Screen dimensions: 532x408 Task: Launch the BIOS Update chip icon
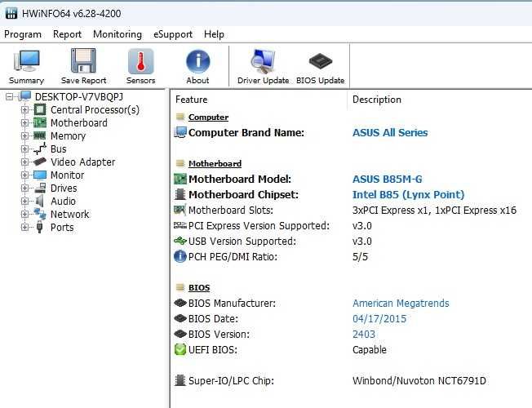coord(321,60)
